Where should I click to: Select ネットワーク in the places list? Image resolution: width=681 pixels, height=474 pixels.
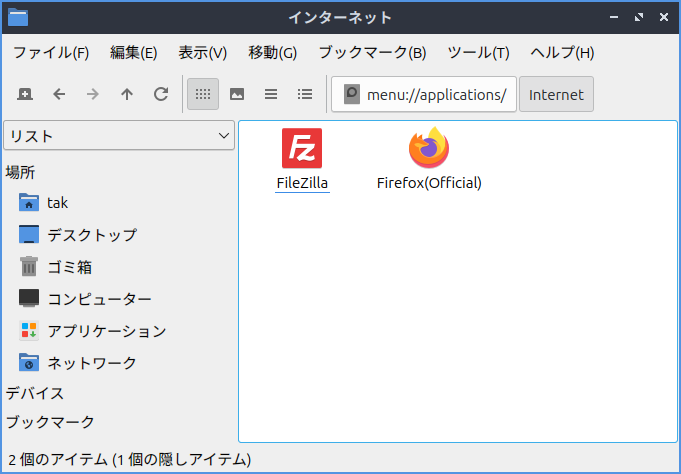[x=92, y=363]
